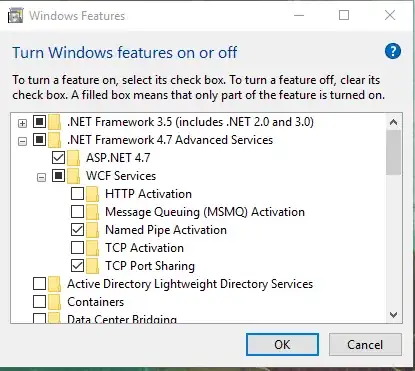Click the Containers folder icon

[x=54, y=302]
